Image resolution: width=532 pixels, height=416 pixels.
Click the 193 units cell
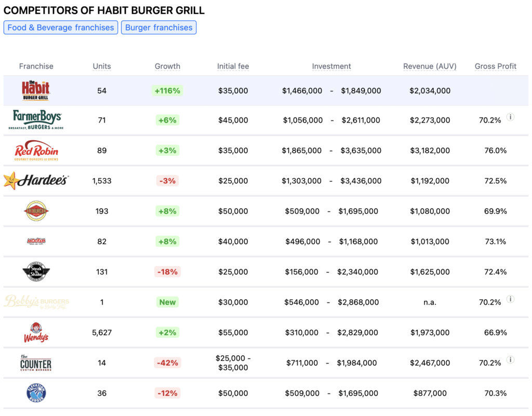pyautogui.click(x=102, y=211)
